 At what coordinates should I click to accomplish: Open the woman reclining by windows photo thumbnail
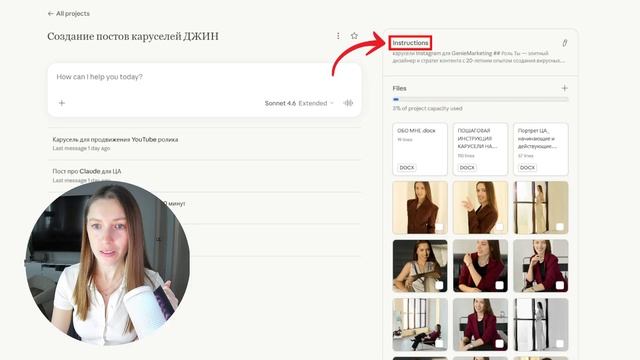pos(420,324)
